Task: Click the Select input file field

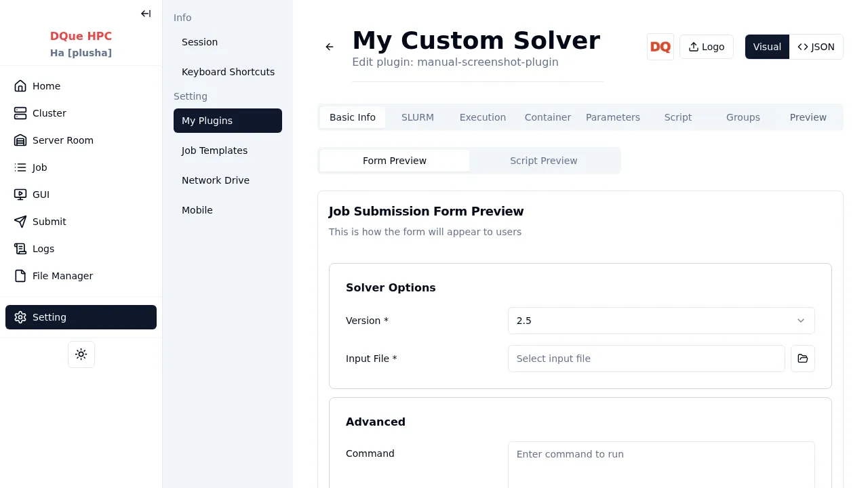Action: pos(646,359)
